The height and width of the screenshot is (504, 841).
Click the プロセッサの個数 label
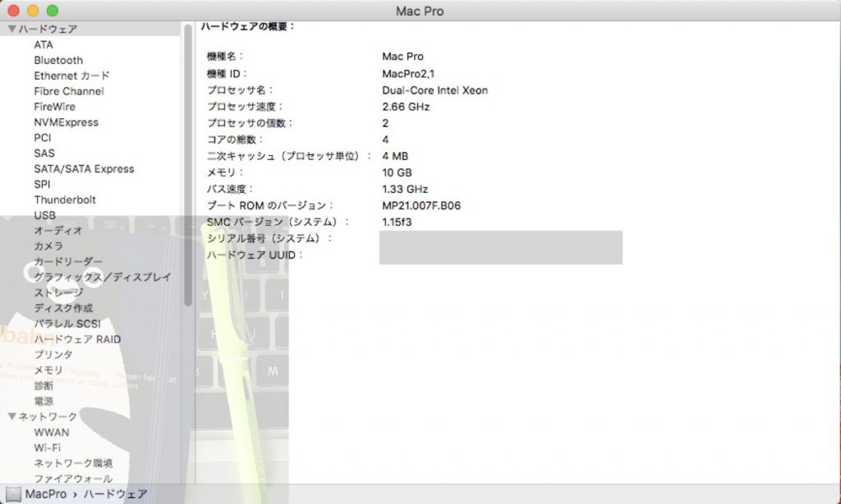click(250, 123)
